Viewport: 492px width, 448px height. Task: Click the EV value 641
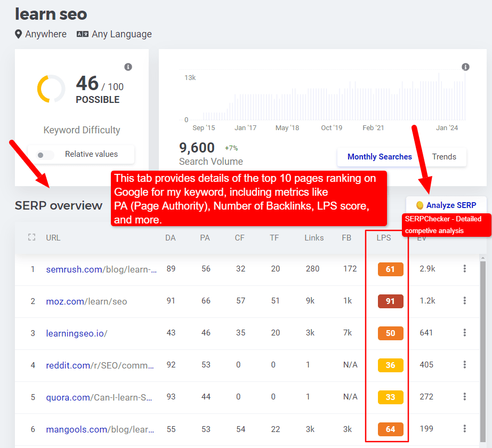[426, 333]
